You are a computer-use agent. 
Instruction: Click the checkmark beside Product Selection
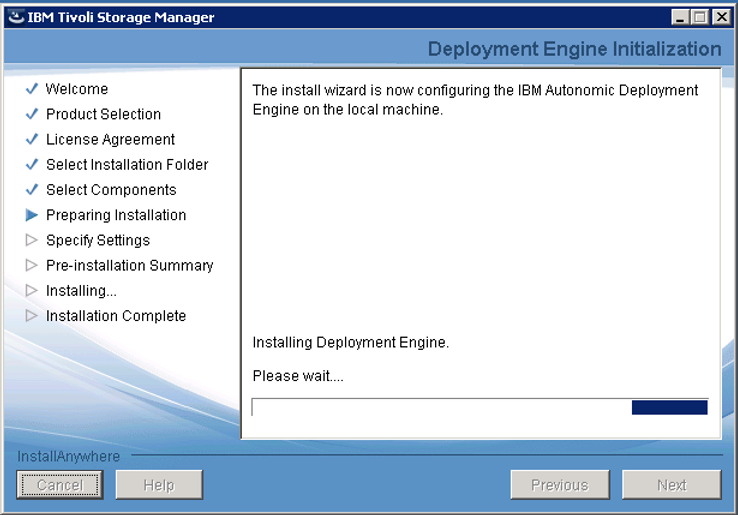[32, 114]
